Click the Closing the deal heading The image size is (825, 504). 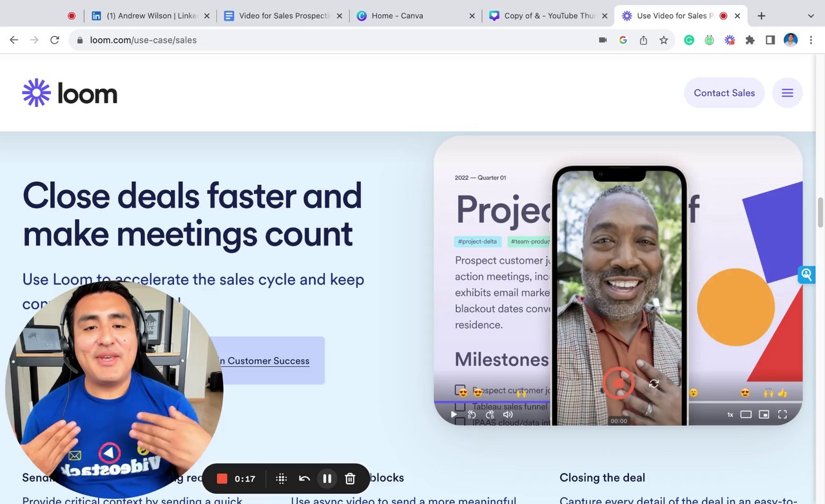[602, 478]
